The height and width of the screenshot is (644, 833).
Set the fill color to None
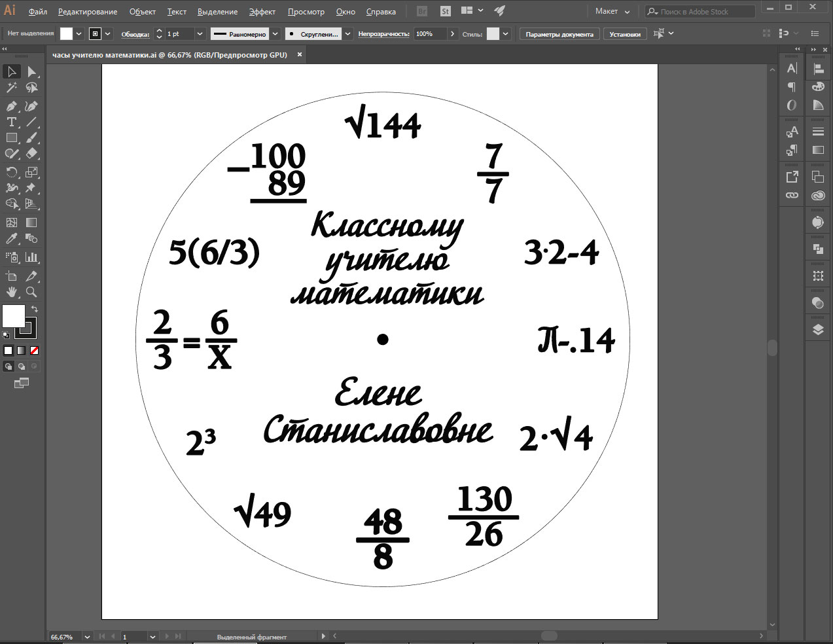35,350
